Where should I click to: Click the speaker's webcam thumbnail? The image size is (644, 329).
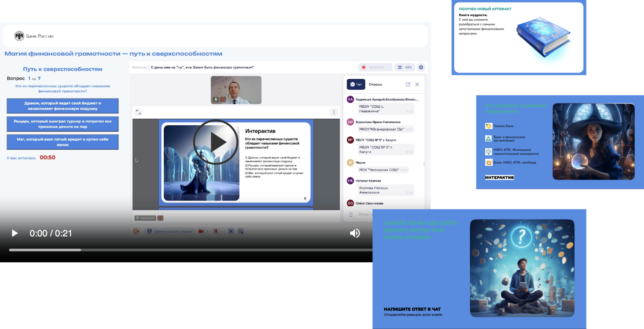point(236,90)
